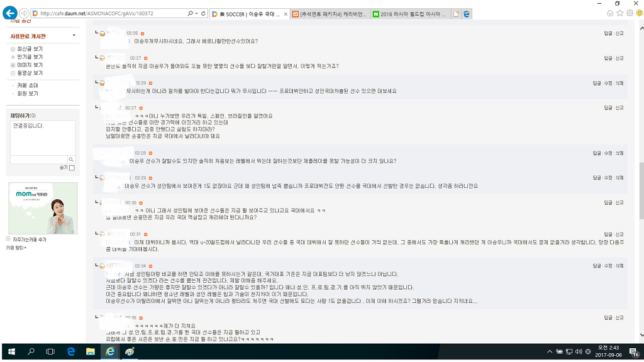Toggle the 숨기 checkbox under chat
644x362 pixels.
click(72, 168)
